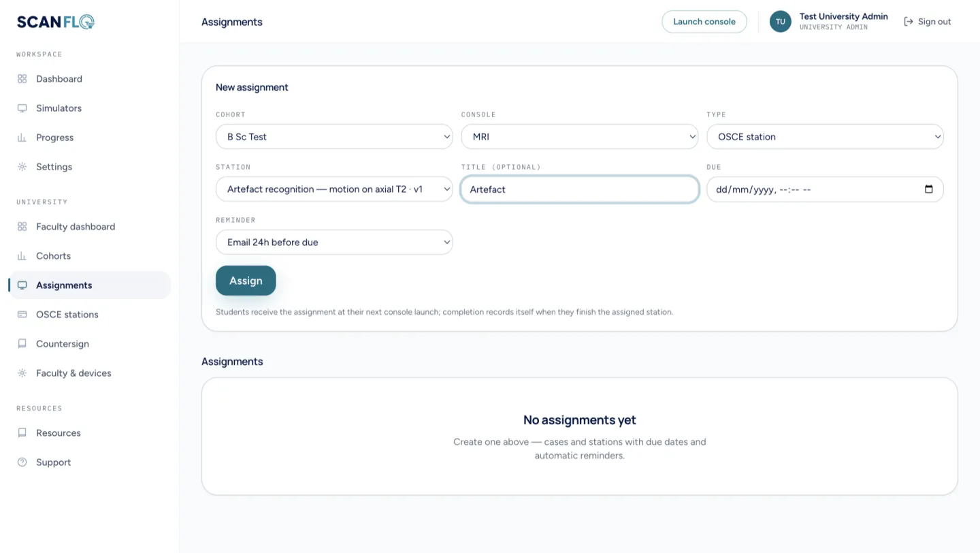Click the Assign button
Viewport: 980px width, 553px height.
pos(246,281)
